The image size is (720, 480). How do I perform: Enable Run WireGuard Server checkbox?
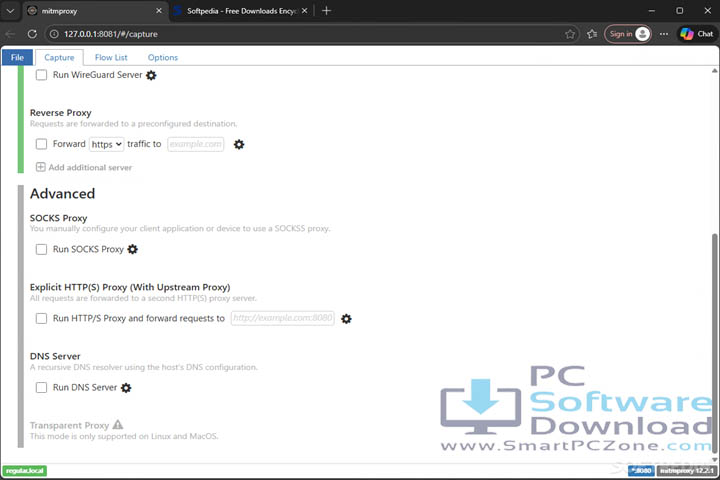pos(41,75)
